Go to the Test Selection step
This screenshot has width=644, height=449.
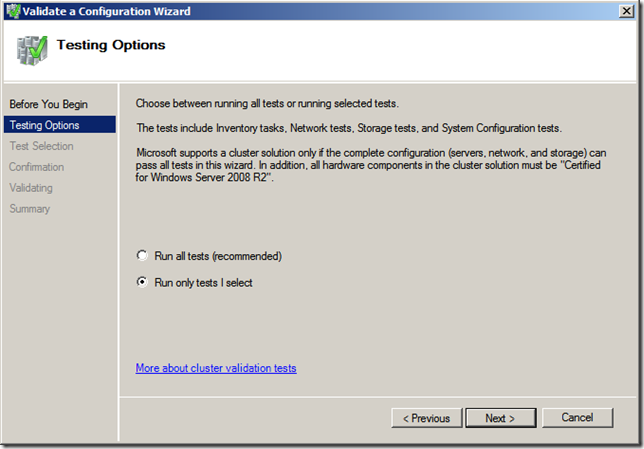click(x=41, y=146)
